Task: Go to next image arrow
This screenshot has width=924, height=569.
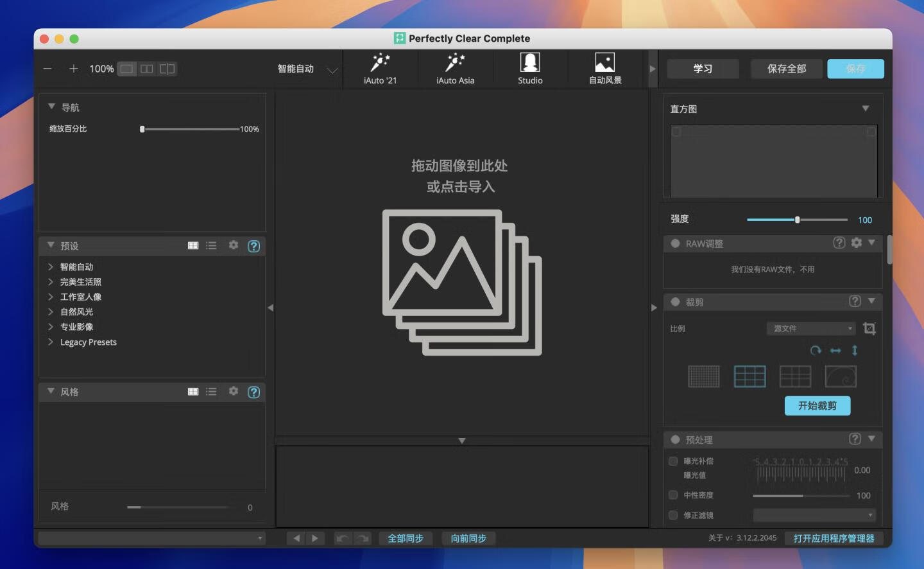Action: pyautogui.click(x=315, y=538)
